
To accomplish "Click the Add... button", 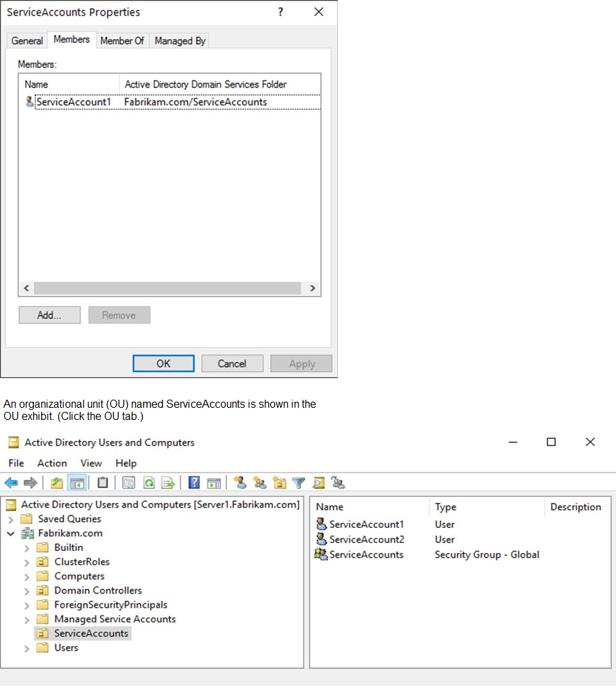I will 49,315.
